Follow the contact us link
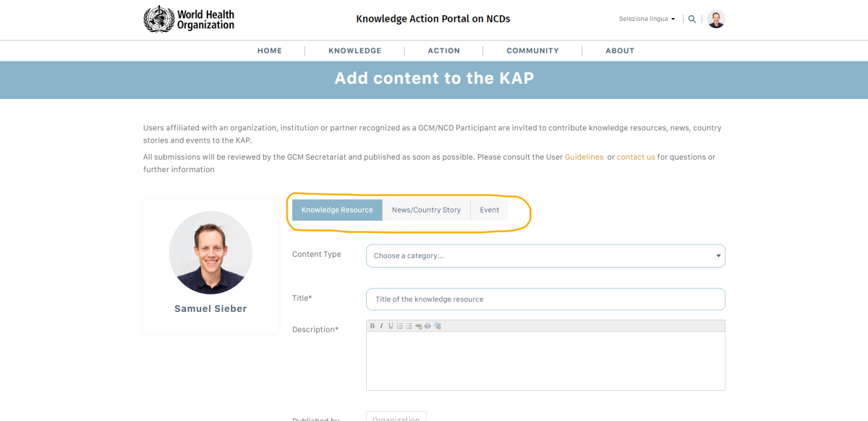Screen dimensions: 868x421 point(636,157)
